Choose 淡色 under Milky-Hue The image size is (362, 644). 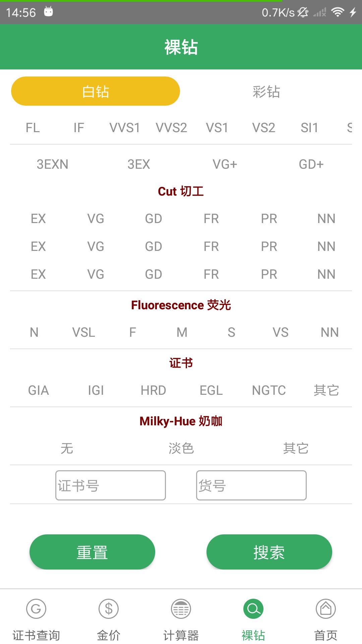point(181,448)
